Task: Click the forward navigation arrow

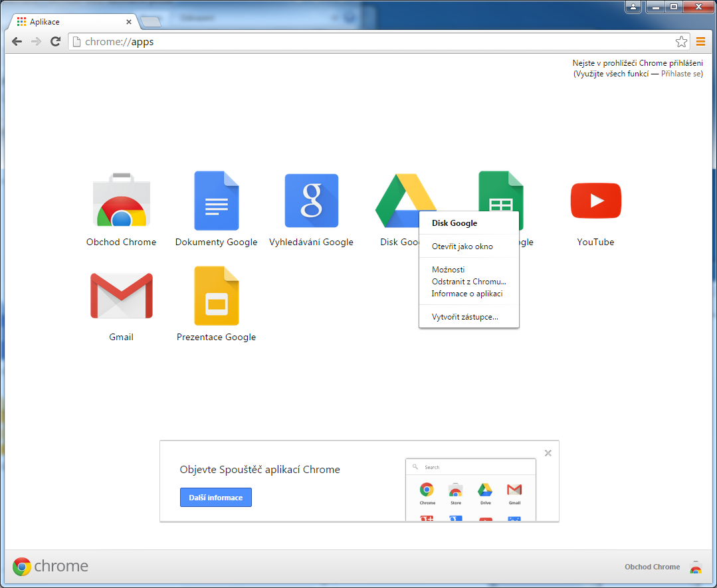Action: [36, 42]
